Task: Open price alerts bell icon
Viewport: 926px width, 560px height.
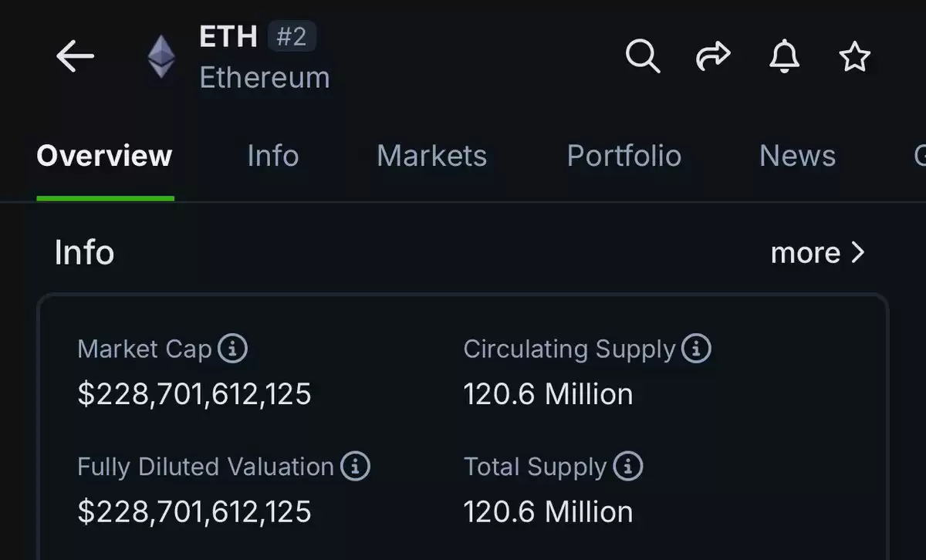Action: point(785,56)
